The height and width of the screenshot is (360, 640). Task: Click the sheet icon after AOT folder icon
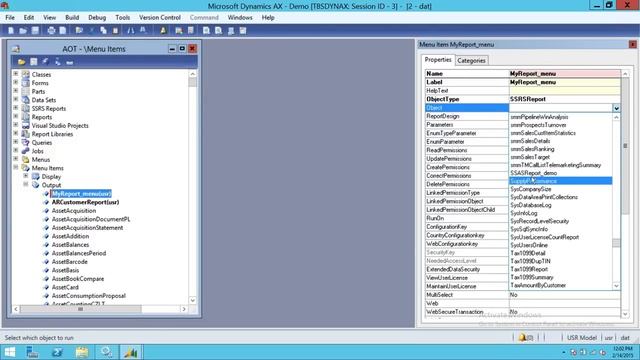click(x=33, y=62)
